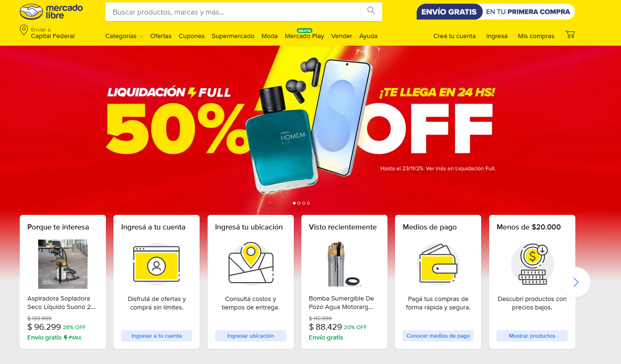Click the Mostrar productos button
This screenshot has height=364, width=621.
point(532,336)
